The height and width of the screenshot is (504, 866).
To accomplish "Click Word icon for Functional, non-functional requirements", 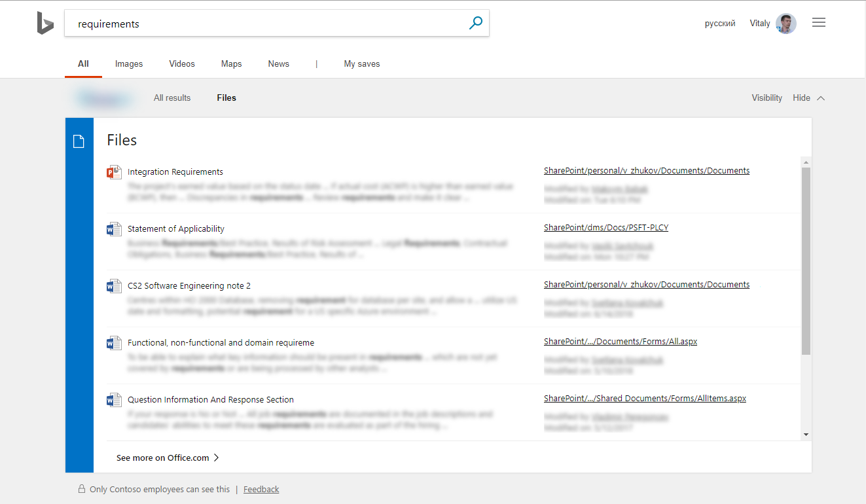I will (114, 343).
